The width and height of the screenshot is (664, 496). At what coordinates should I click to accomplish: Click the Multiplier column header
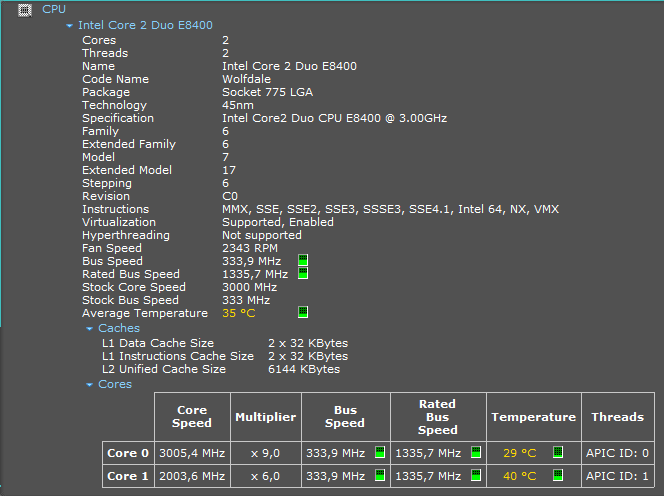tap(266, 417)
